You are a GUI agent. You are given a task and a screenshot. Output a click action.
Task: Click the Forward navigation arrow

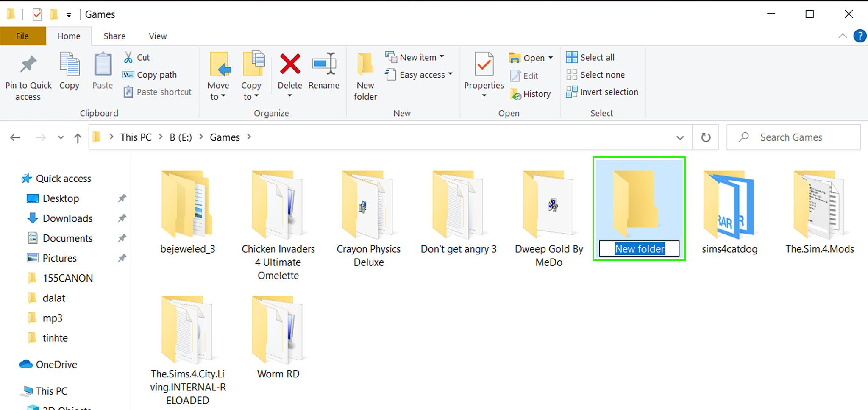41,137
